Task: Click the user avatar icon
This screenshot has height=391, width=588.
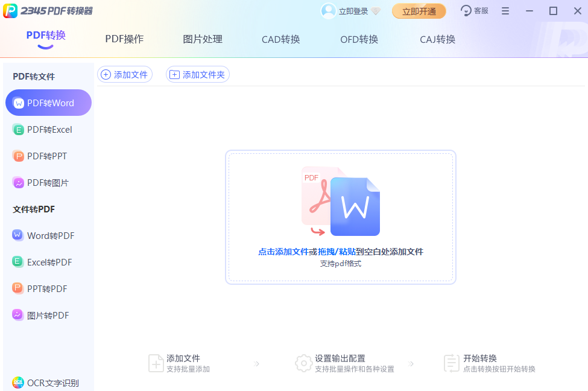Action: click(x=329, y=11)
